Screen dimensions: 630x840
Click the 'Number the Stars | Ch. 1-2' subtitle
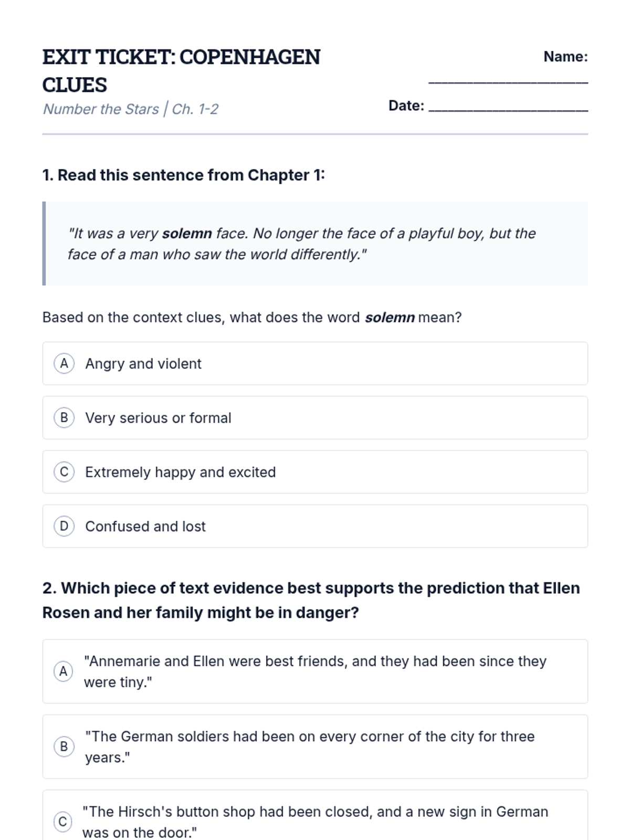(x=131, y=109)
